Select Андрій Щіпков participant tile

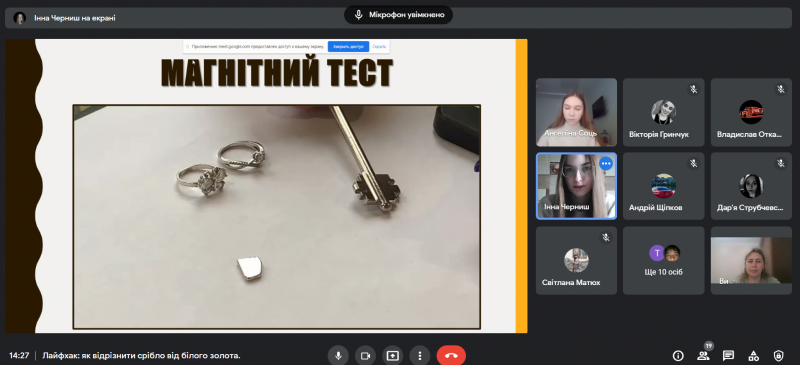click(x=663, y=186)
